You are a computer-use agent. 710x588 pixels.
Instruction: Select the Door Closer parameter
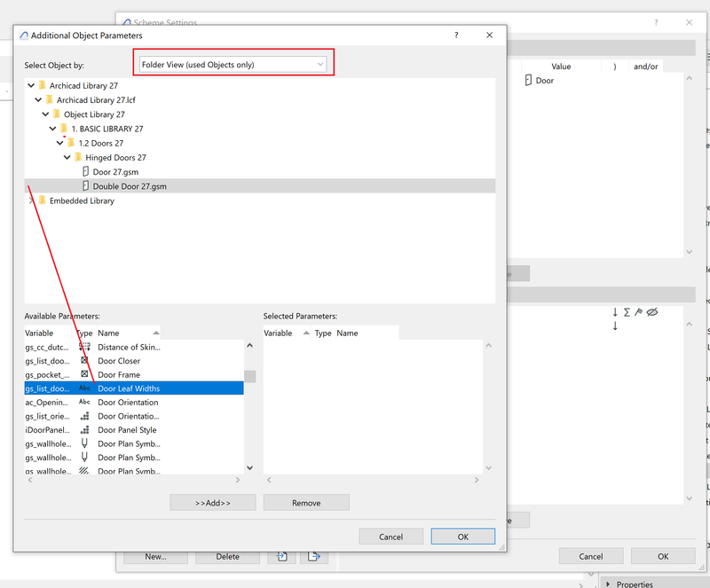point(134,361)
